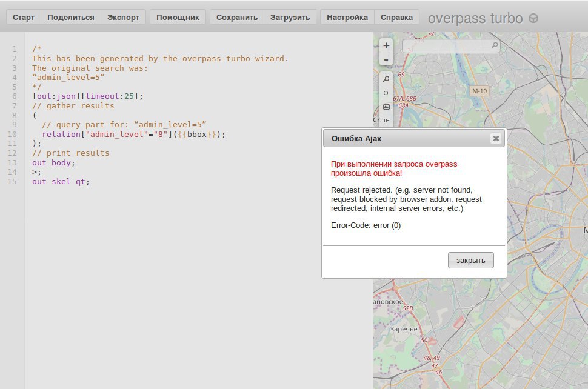Screen dimensions: 588x389
Task: Click the "// print results" comment line
Action: [x=70, y=153]
